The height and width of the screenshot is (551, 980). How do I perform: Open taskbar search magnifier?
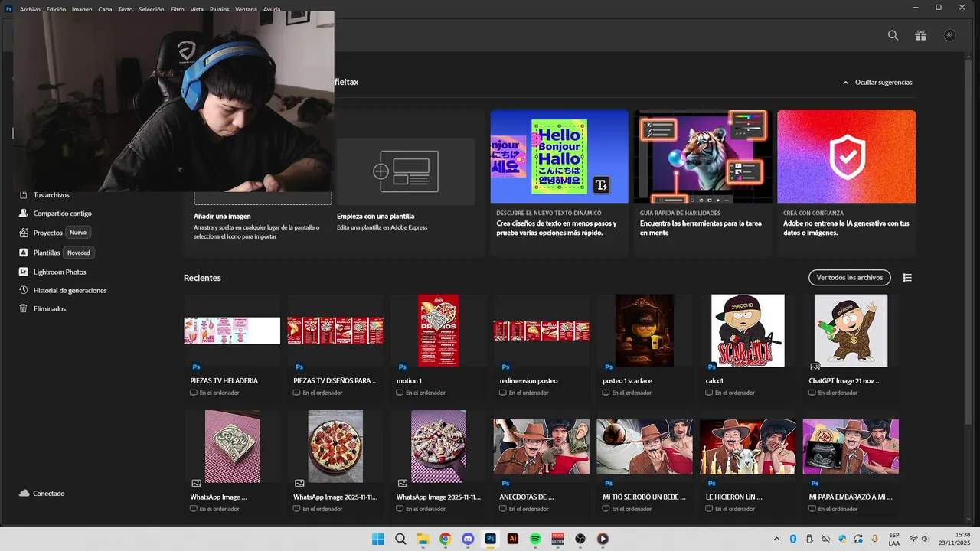pyautogui.click(x=400, y=539)
